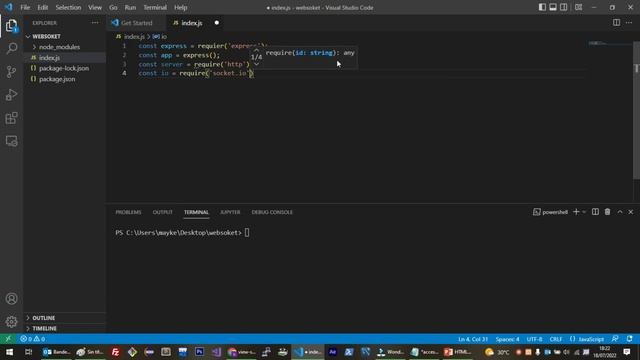Open editor more actions ellipsis
Screen dimensions: 640x360
[x=629, y=22]
